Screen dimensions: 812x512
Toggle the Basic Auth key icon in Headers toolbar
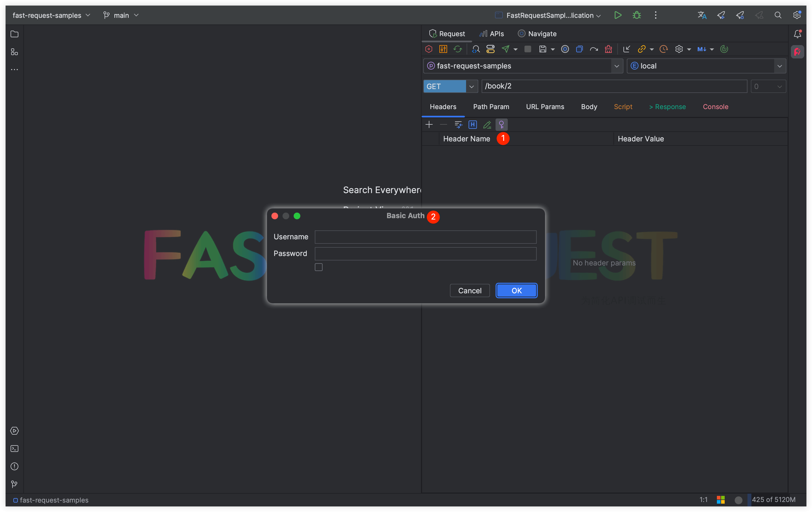[x=501, y=125]
